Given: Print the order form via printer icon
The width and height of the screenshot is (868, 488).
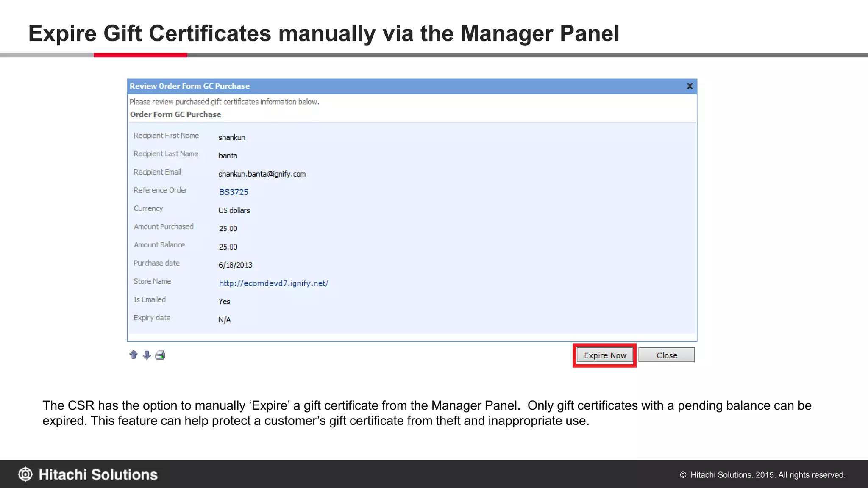Looking at the screenshot, I should [160, 355].
